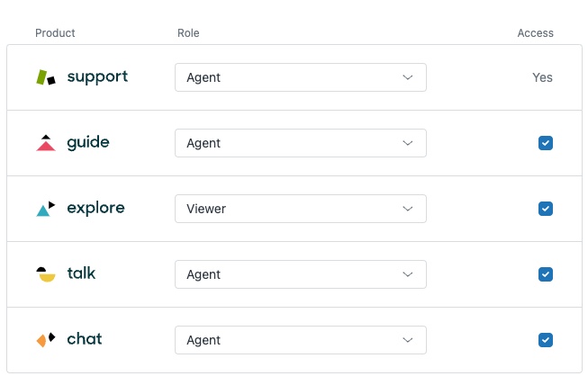Uncheck the Chat access checkbox
Viewport: 588px width, 385px height.
pyautogui.click(x=545, y=340)
